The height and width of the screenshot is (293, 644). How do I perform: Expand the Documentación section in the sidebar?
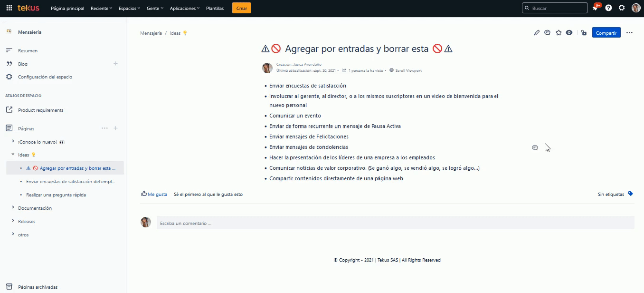pos(12,208)
